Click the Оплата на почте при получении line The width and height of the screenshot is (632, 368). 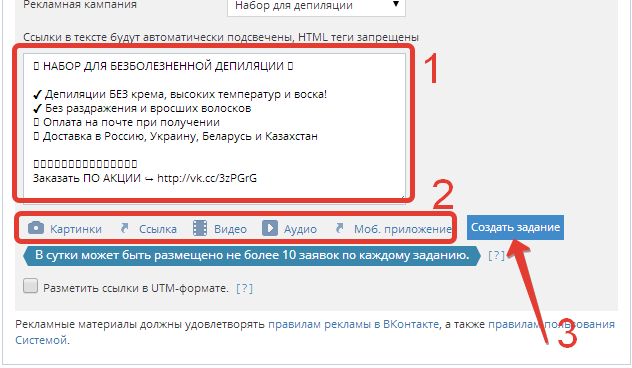click(127, 122)
